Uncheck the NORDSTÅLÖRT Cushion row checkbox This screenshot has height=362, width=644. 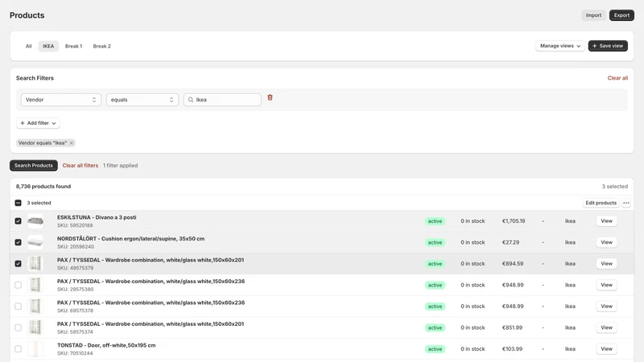click(x=18, y=242)
